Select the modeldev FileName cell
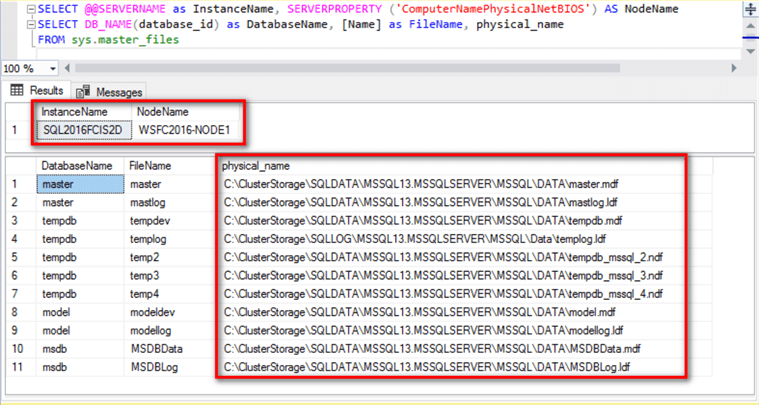759x405 pixels. point(168,313)
